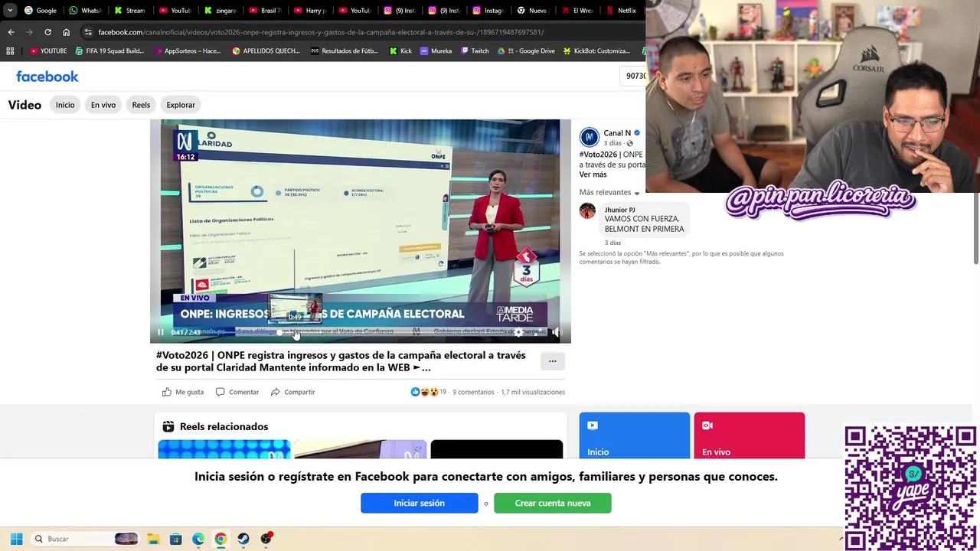The image size is (980, 551).
Task: Open Windows Start menu
Action: tap(16, 539)
